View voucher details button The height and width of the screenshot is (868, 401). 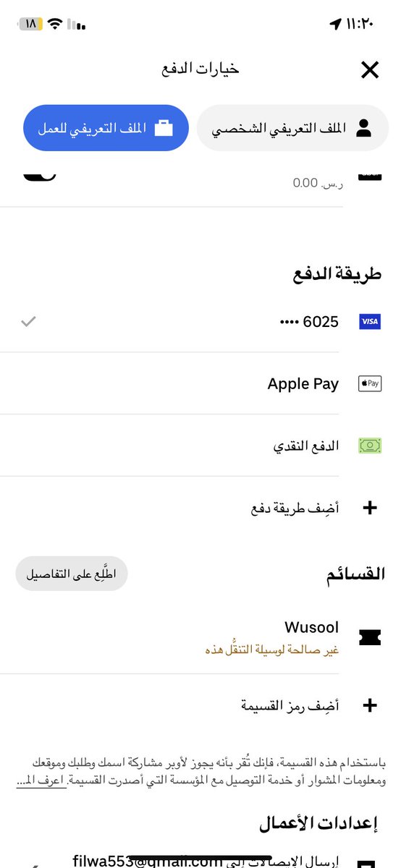click(x=72, y=574)
